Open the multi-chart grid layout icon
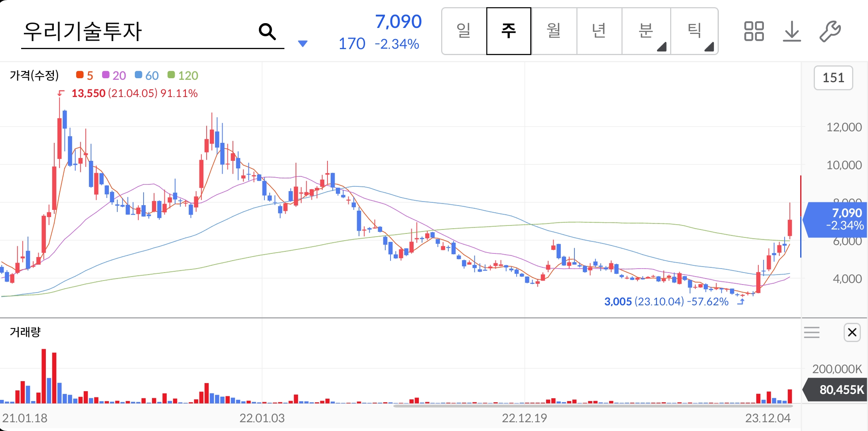Screen dimensions: 868x431 754,32
